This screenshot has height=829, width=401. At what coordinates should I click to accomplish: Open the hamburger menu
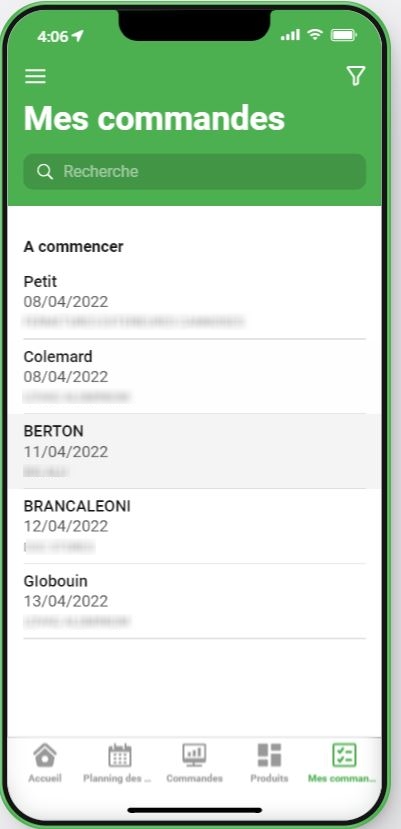coord(35,77)
